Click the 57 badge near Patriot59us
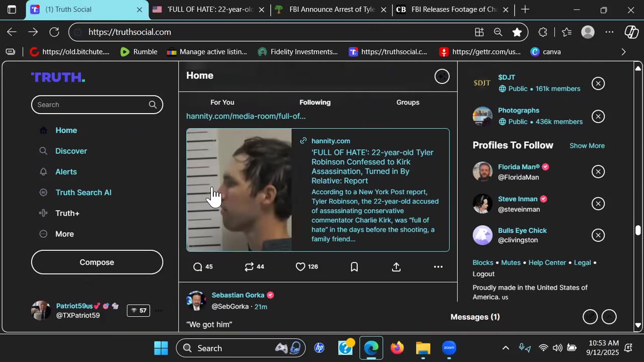The width and height of the screenshot is (644, 362). [x=138, y=311]
